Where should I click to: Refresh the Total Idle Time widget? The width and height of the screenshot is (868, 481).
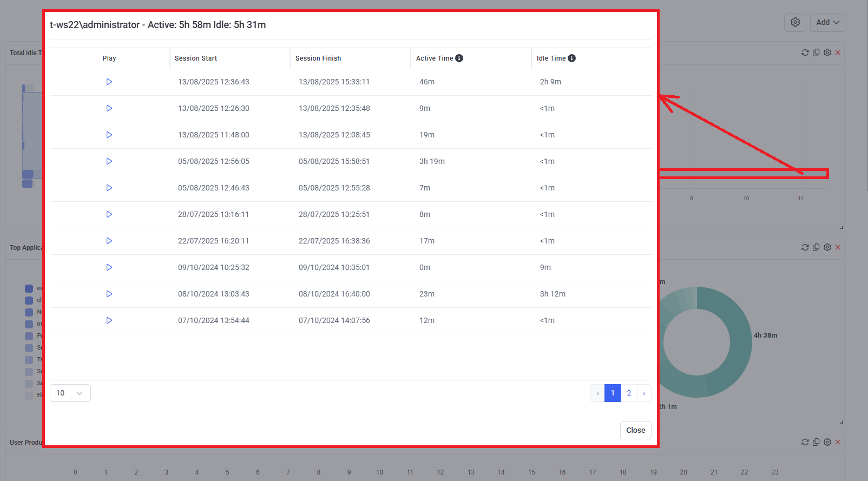click(805, 52)
